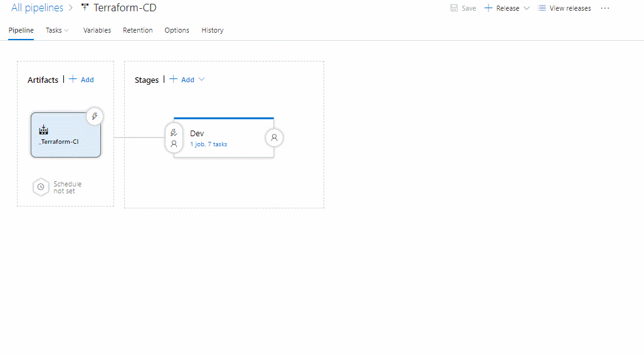Click View releases

[570, 8]
